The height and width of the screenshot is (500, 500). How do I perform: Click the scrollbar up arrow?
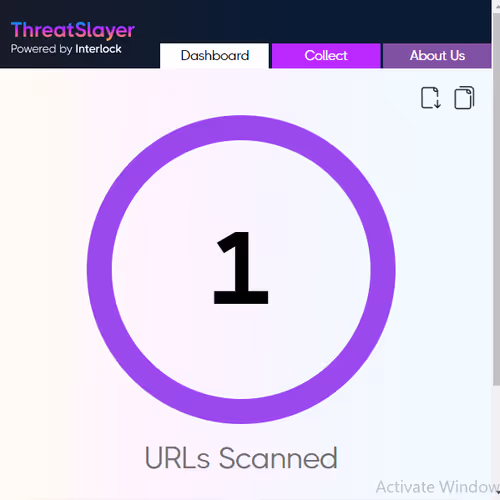[x=497, y=6]
